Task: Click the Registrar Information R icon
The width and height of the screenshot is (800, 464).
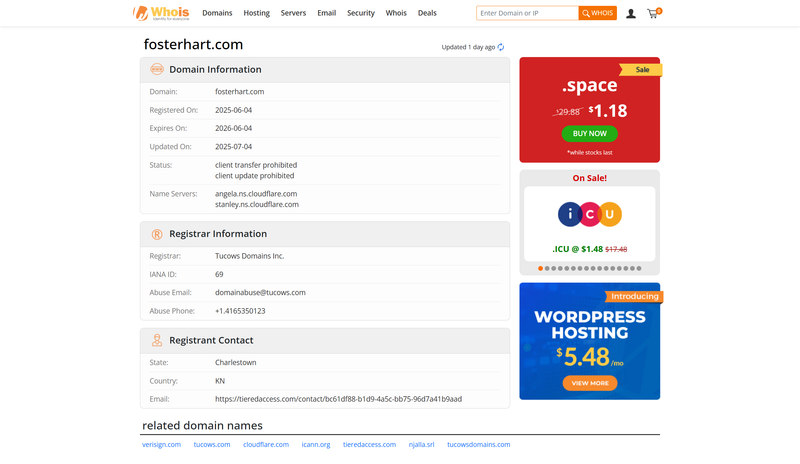Action: 157,234
